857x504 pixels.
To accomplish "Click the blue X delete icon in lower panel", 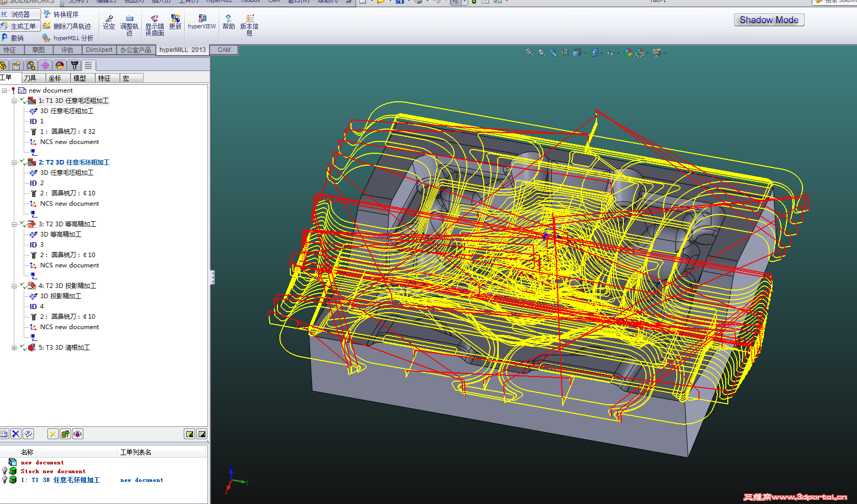I will pyautogui.click(x=16, y=434).
